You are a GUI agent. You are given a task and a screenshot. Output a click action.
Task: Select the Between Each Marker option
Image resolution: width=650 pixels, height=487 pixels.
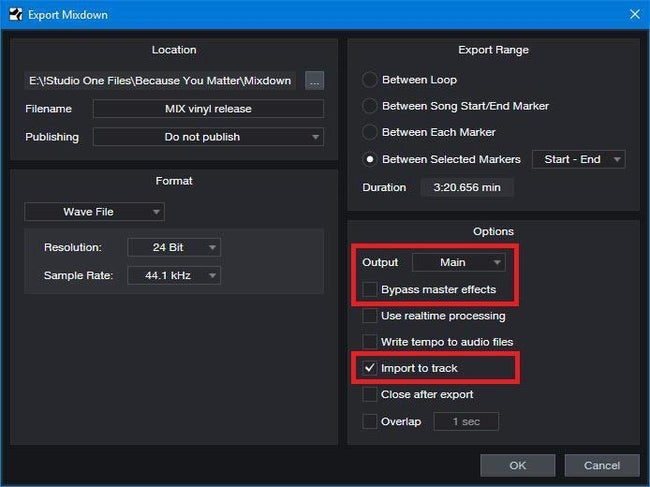coord(370,132)
